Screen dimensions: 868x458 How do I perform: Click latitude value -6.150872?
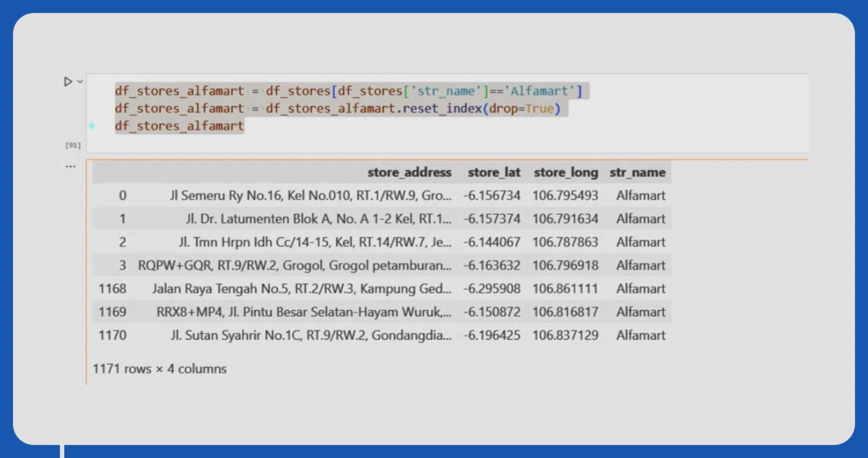[x=492, y=312]
